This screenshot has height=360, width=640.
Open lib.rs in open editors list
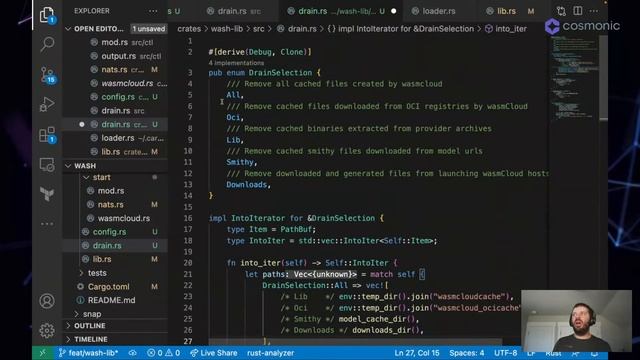tap(115, 152)
